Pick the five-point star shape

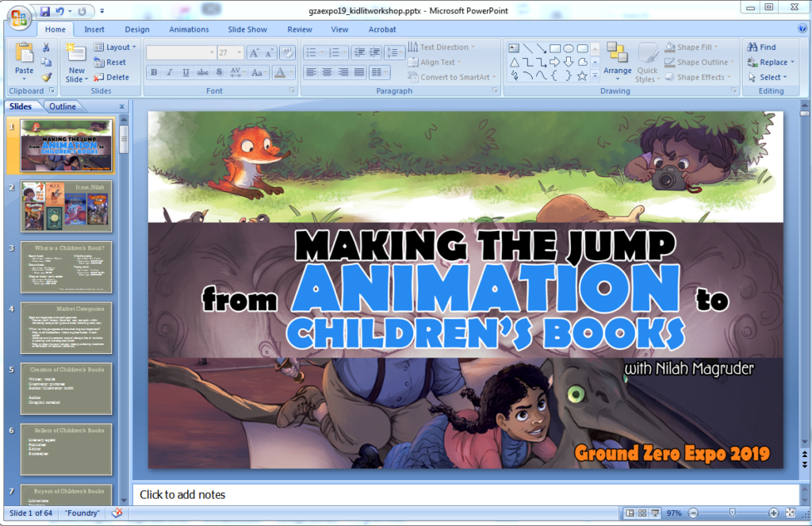(x=582, y=76)
